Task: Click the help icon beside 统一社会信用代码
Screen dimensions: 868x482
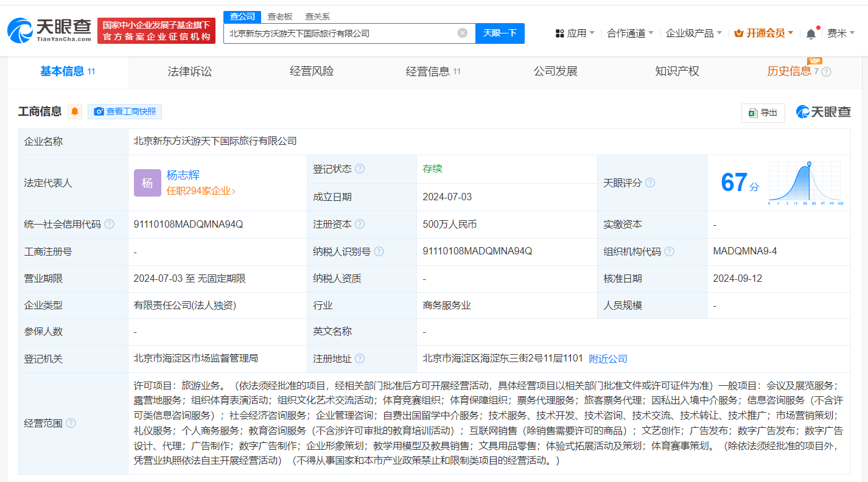Action: click(108, 223)
